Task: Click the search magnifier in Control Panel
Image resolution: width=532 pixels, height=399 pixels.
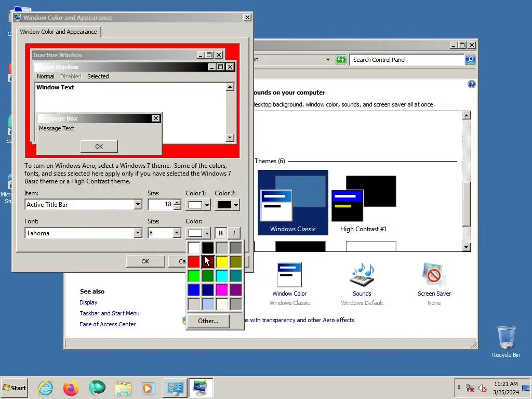Action: (470, 60)
